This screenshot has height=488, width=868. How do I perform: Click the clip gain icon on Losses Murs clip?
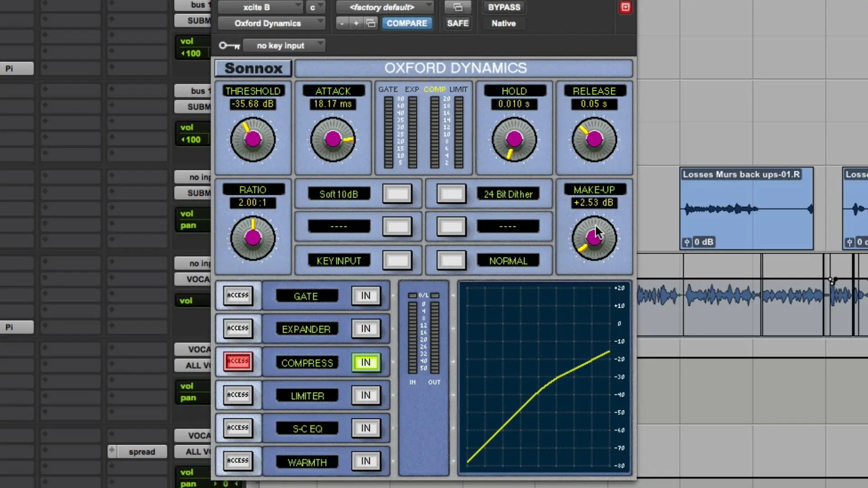click(687, 242)
